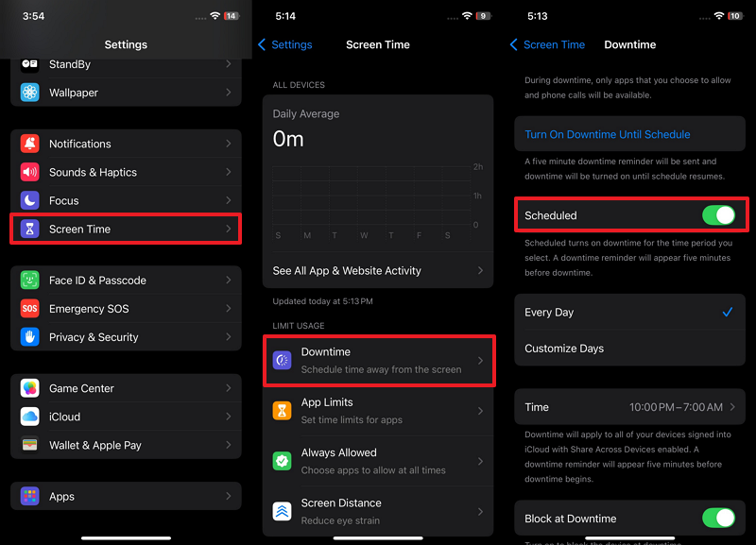The width and height of the screenshot is (756, 545).
Task: Tap the Sounds & Haptics speaker icon
Action: click(29, 172)
